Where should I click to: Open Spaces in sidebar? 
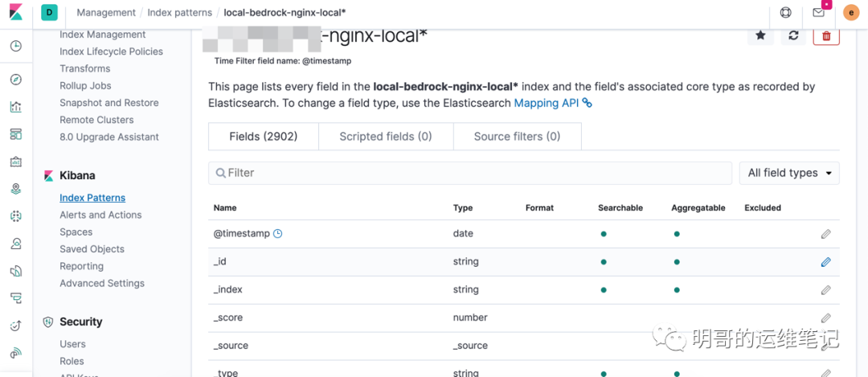(x=76, y=232)
